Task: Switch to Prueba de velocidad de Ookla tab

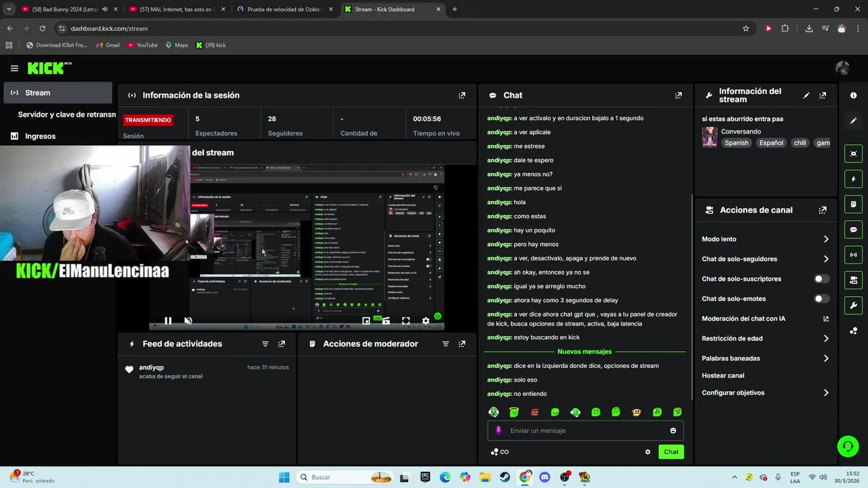Action: 283,9
